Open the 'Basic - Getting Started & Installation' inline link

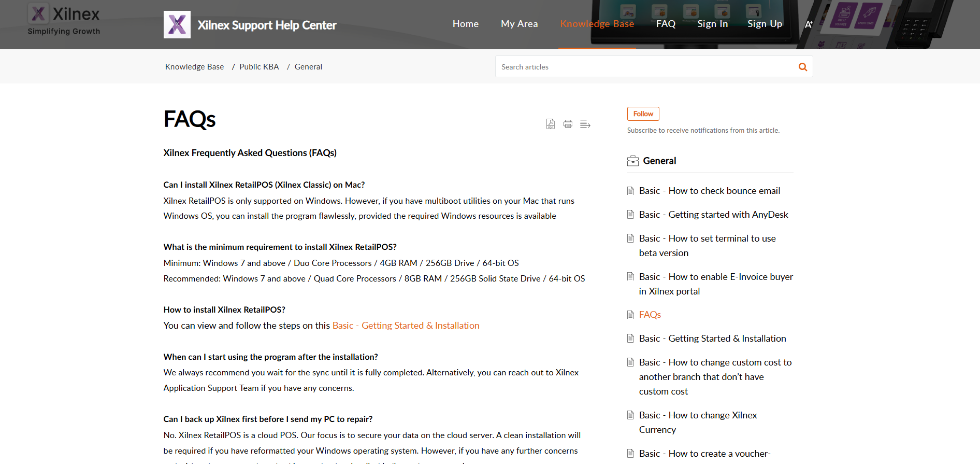(406, 326)
